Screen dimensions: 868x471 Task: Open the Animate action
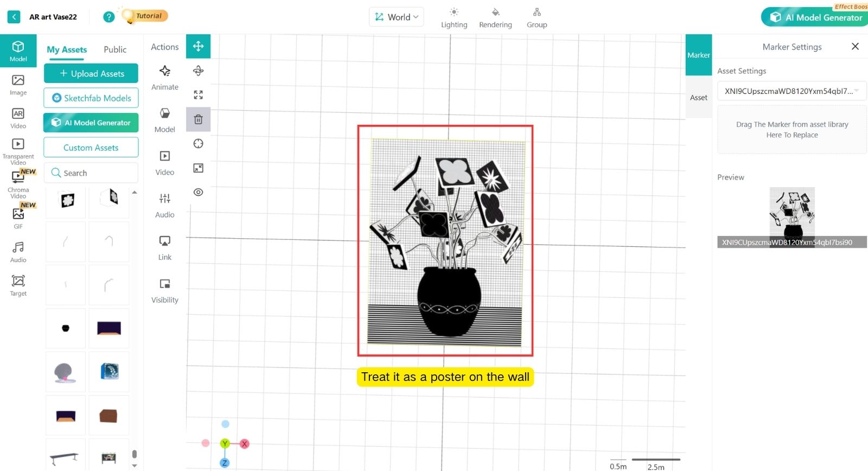click(x=164, y=78)
